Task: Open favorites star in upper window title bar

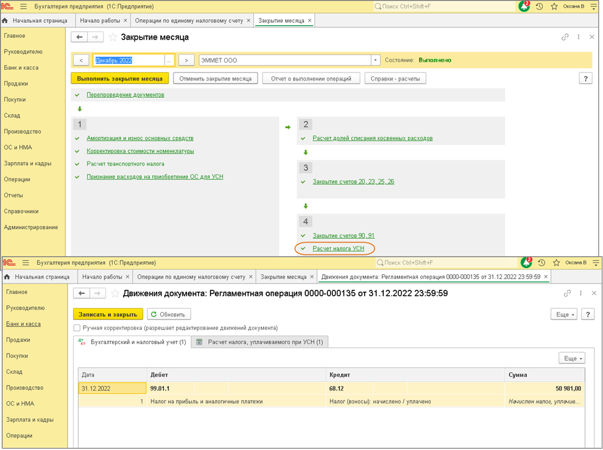Action: click(554, 7)
